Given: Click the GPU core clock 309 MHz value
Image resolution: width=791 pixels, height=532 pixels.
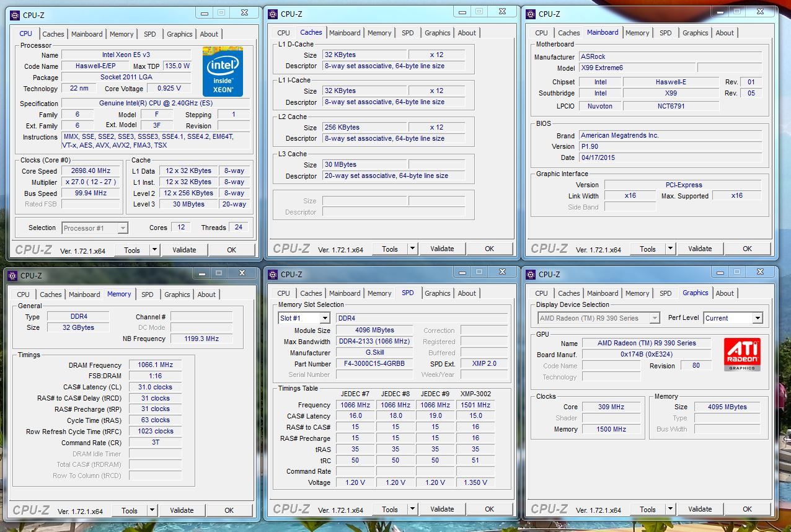Looking at the screenshot, I should pos(611,407).
